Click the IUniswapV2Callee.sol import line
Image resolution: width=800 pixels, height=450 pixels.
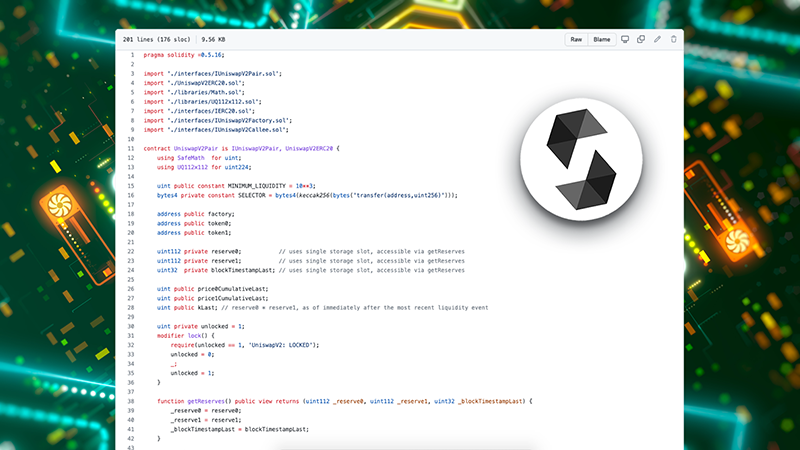[216, 130]
